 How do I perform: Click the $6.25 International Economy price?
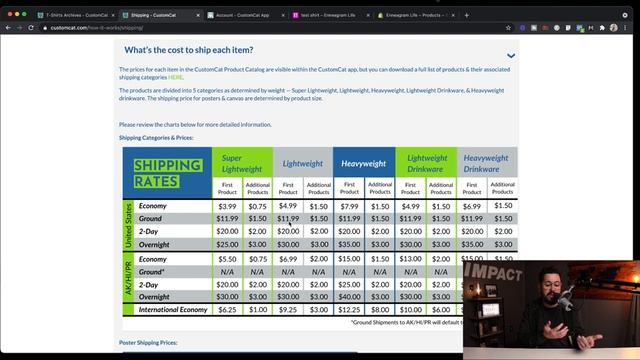227,309
